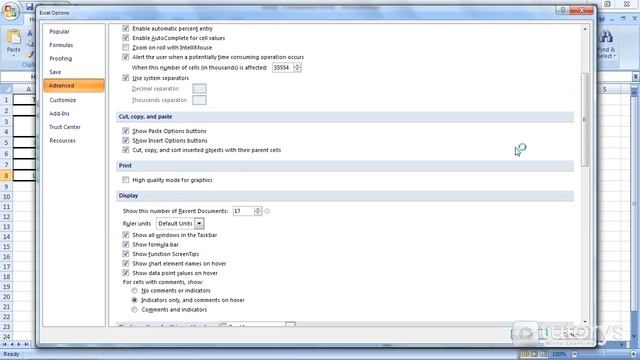
Task: Select row 8 header in worksheet
Action: (x=6, y=176)
